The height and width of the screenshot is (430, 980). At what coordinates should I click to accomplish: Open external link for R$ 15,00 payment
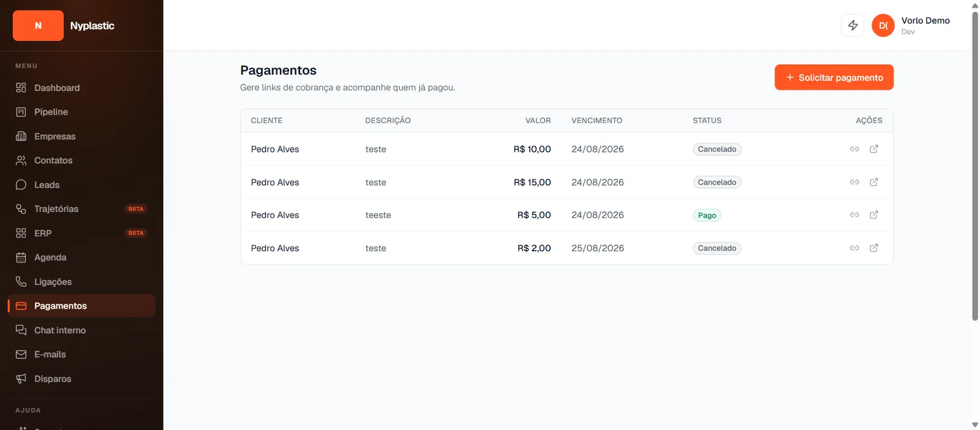pyautogui.click(x=874, y=182)
